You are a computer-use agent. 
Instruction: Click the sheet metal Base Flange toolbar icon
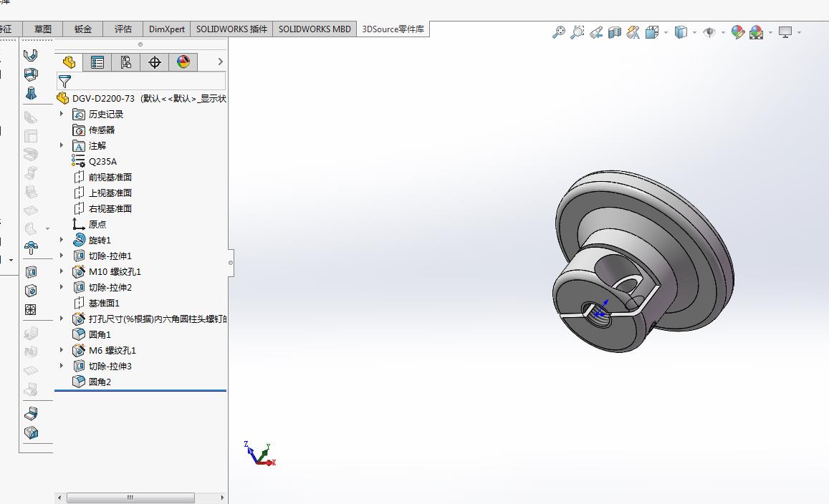click(31, 55)
